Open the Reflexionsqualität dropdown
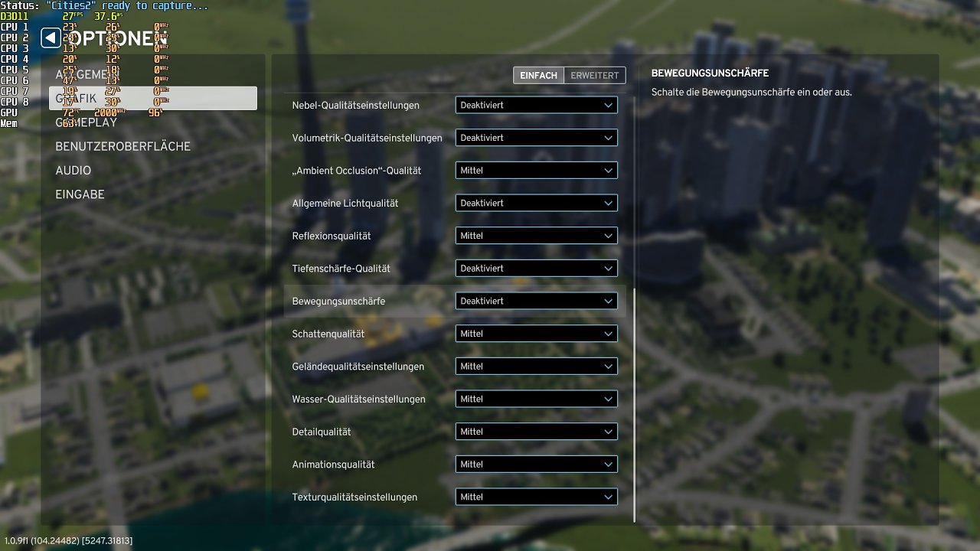This screenshot has width=980, height=551. coord(537,236)
